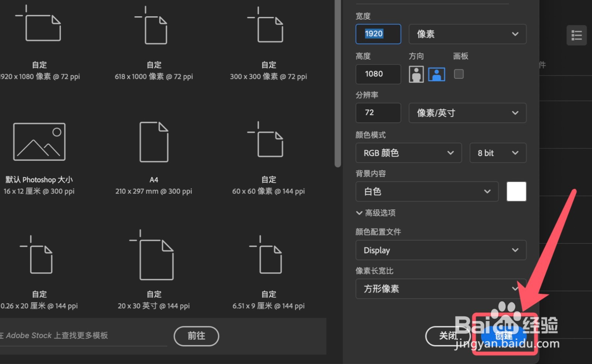This screenshot has height=364, width=592.
Task: Choose the 20 x 30 inch preset icon
Action: tap(151, 255)
